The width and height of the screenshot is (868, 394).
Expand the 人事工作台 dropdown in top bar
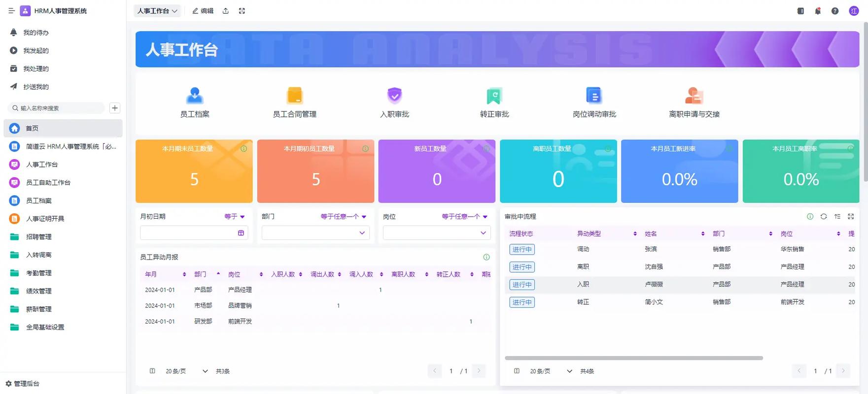[x=157, y=11]
